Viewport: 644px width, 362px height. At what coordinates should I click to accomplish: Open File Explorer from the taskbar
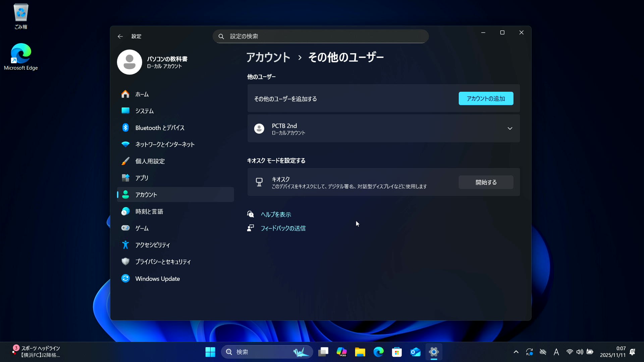[x=360, y=352]
